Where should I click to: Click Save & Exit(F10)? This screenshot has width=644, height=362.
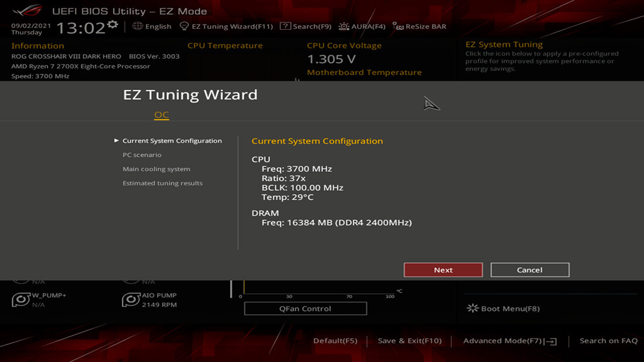[x=409, y=341]
